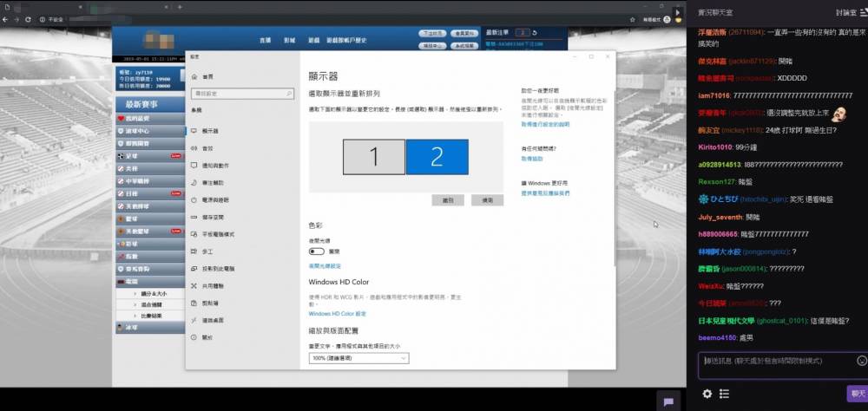This screenshot has height=411, width=868.
Task: Click 提供意見反應 feedback link
Action: click(545, 193)
